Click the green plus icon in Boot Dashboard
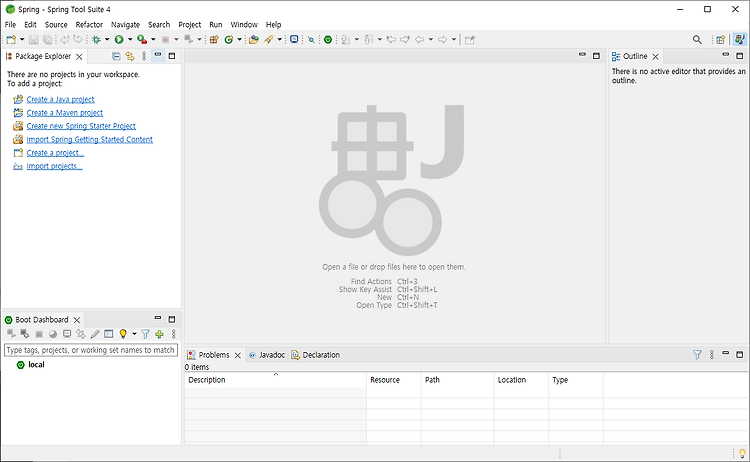The image size is (750, 462). click(x=159, y=334)
